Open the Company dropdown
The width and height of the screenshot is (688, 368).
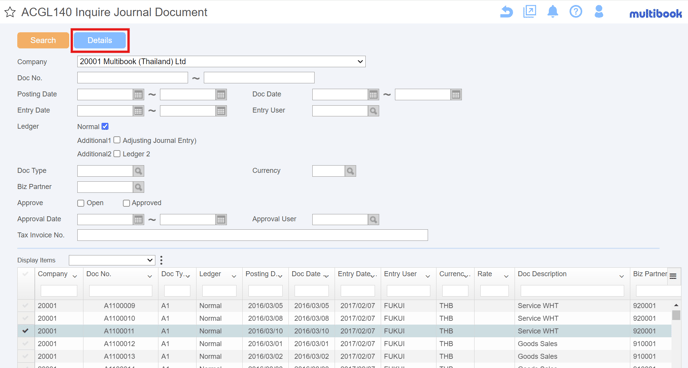(221, 61)
